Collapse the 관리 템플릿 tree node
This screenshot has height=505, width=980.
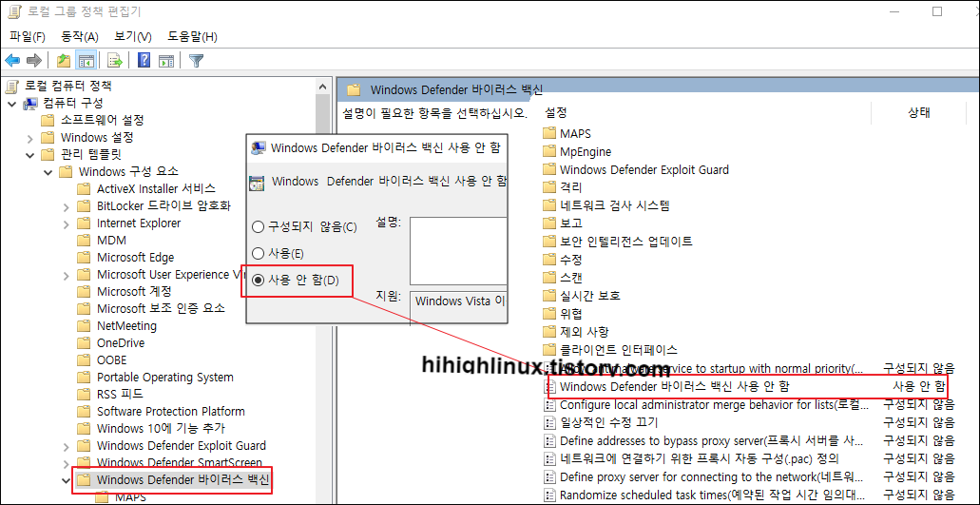30,154
